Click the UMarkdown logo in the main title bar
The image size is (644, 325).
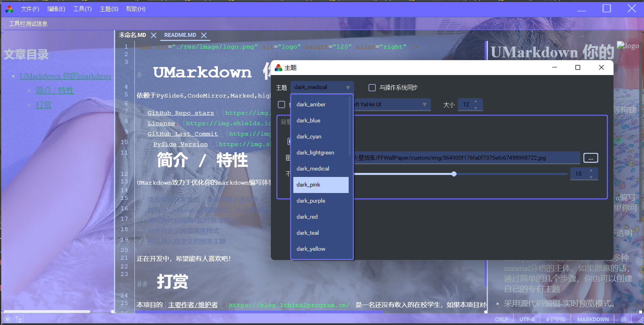(x=9, y=9)
